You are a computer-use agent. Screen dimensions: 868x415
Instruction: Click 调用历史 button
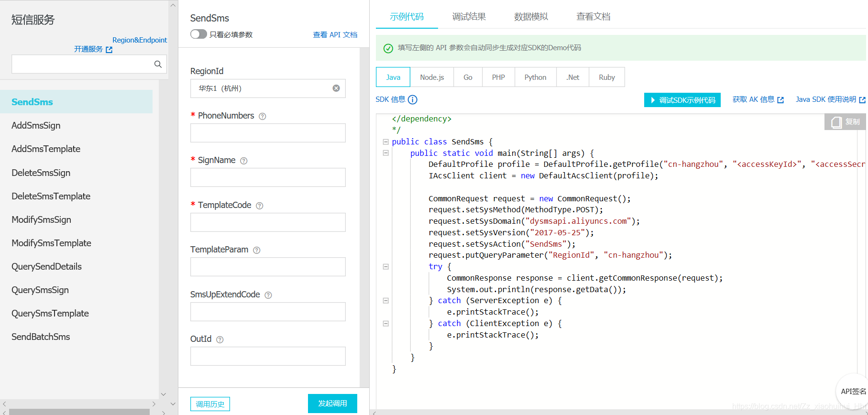pos(210,404)
